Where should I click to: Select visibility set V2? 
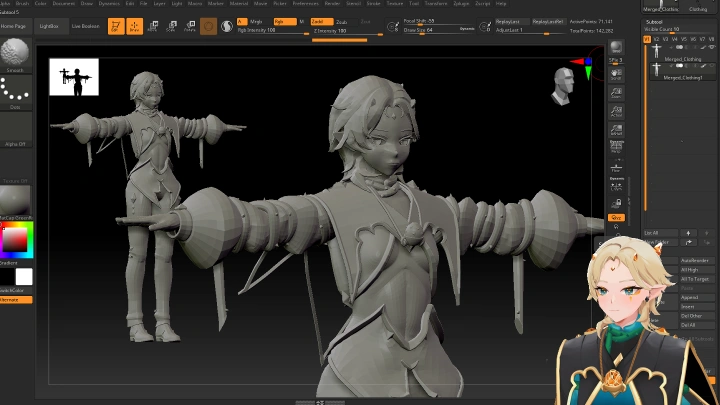(656, 39)
